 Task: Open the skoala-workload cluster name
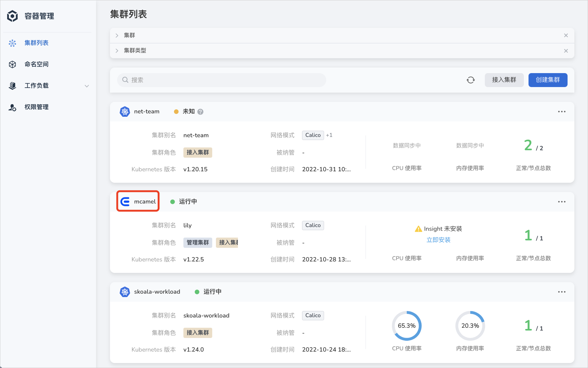tap(157, 292)
